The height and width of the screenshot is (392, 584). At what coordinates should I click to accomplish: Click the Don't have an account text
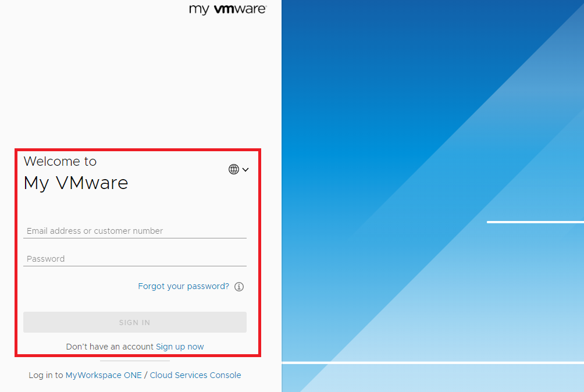click(x=109, y=347)
